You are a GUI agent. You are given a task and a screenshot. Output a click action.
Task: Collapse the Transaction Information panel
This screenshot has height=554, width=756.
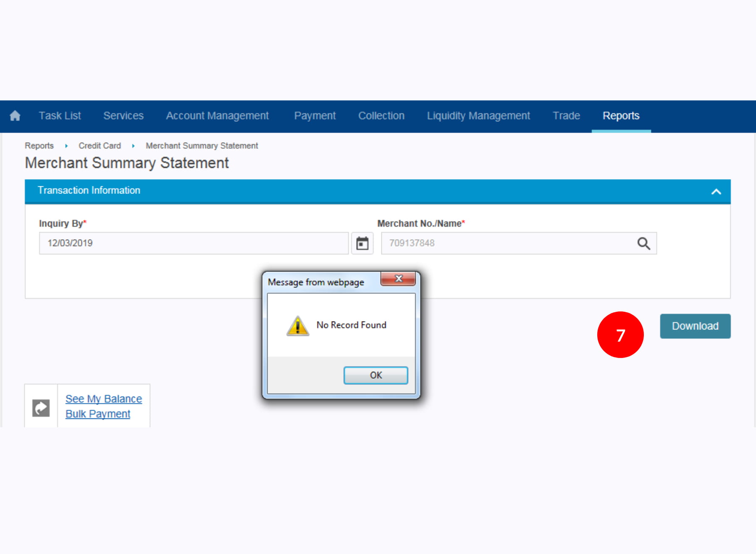pyautogui.click(x=716, y=192)
